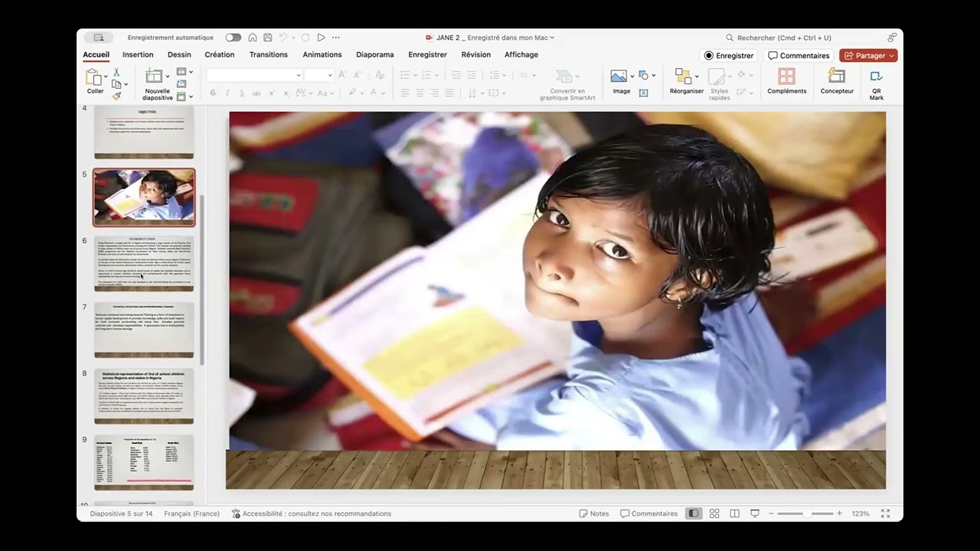Viewport: 980px width, 551px height.
Task: Switch to the Transitions tab
Action: pyautogui.click(x=269, y=55)
